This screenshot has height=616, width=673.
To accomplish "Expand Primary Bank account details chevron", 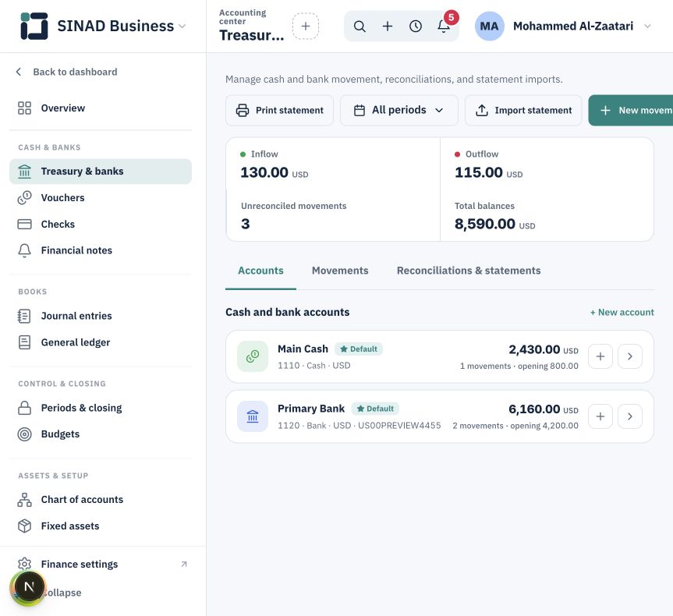I will [x=629, y=416].
